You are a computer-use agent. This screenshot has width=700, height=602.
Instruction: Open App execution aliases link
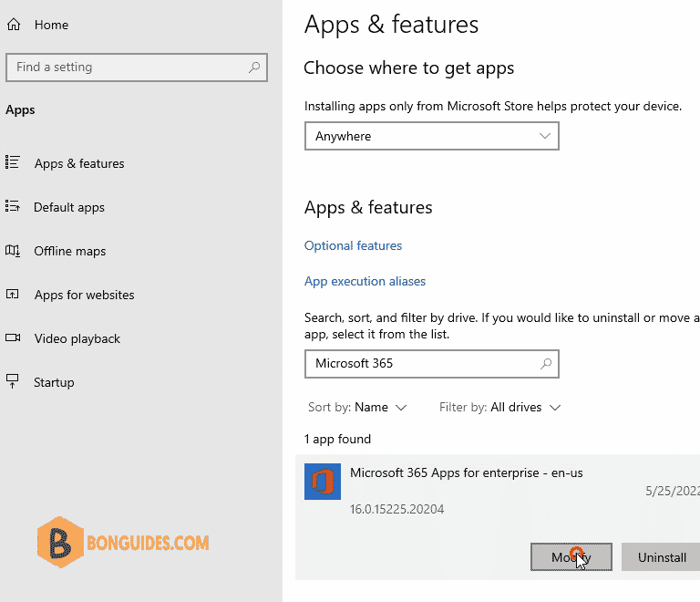point(365,281)
